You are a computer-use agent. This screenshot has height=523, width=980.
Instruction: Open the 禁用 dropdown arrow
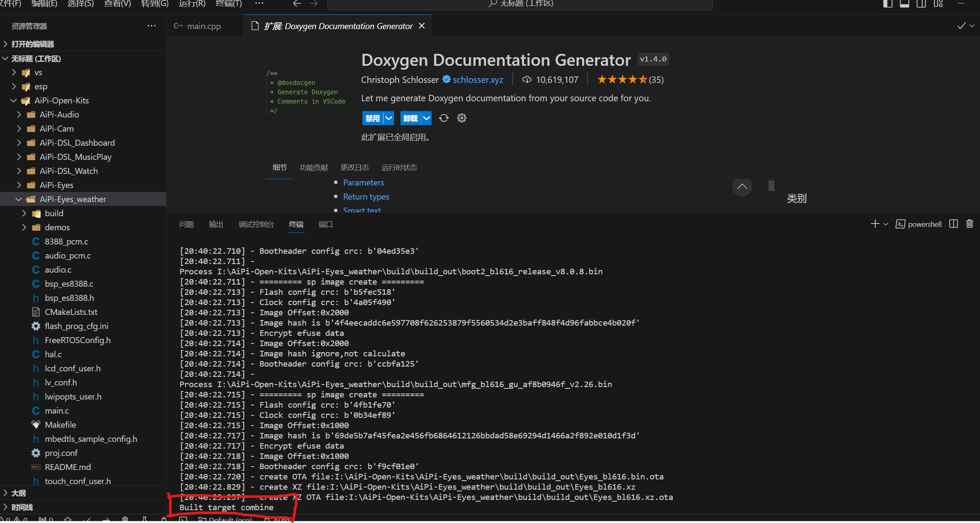pyautogui.click(x=388, y=118)
